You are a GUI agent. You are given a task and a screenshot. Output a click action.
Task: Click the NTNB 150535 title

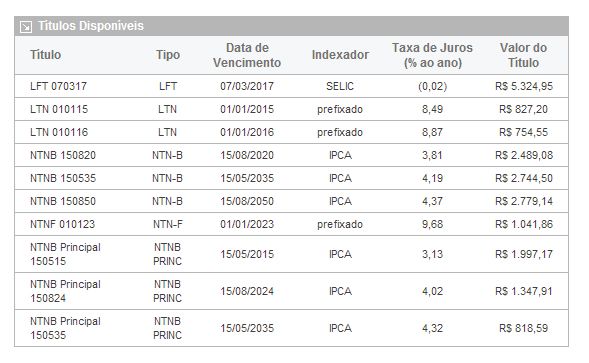[63, 178]
